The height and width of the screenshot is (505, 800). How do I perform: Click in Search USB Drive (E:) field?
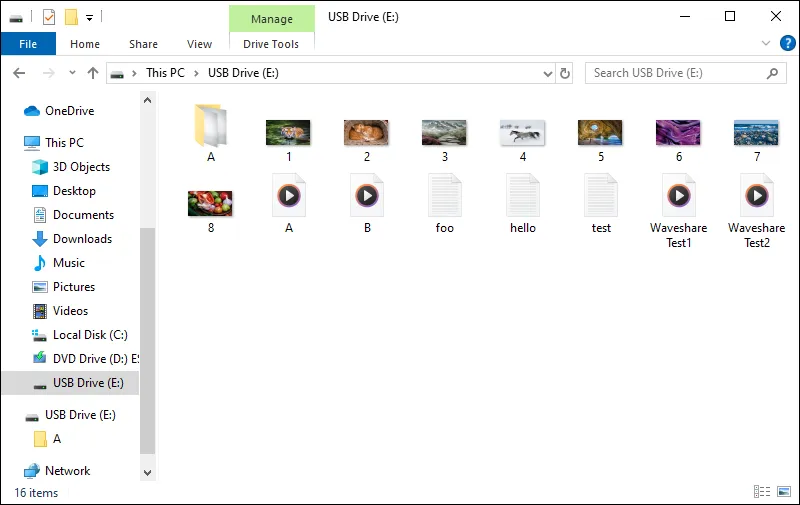pos(675,73)
